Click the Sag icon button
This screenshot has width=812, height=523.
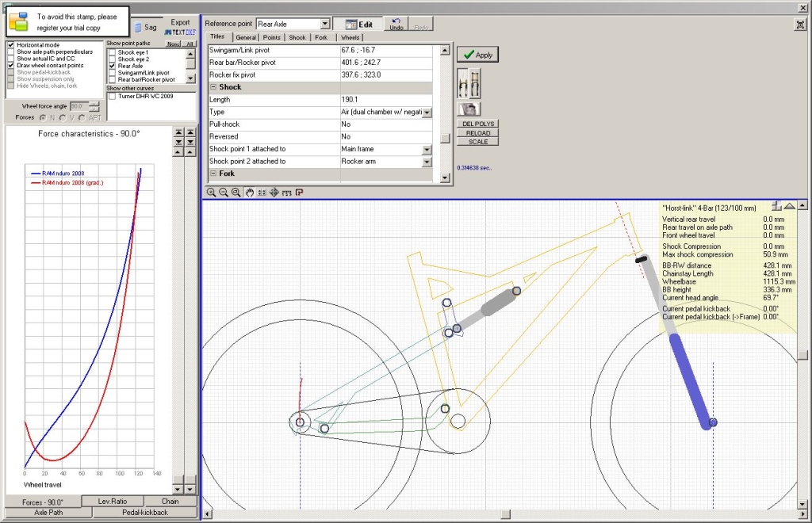(x=145, y=27)
